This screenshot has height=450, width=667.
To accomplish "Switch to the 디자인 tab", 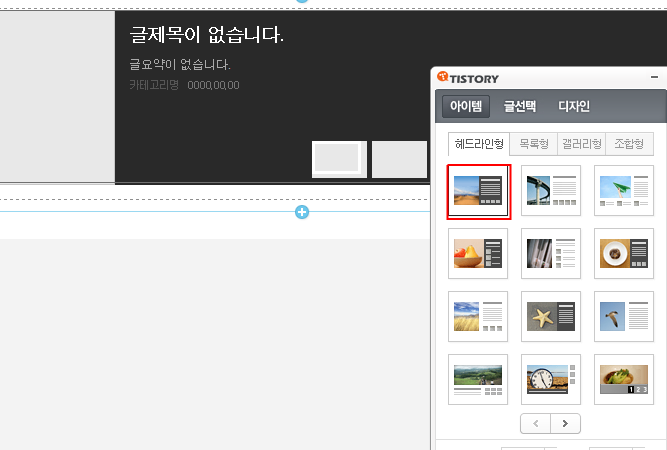I will (574, 106).
